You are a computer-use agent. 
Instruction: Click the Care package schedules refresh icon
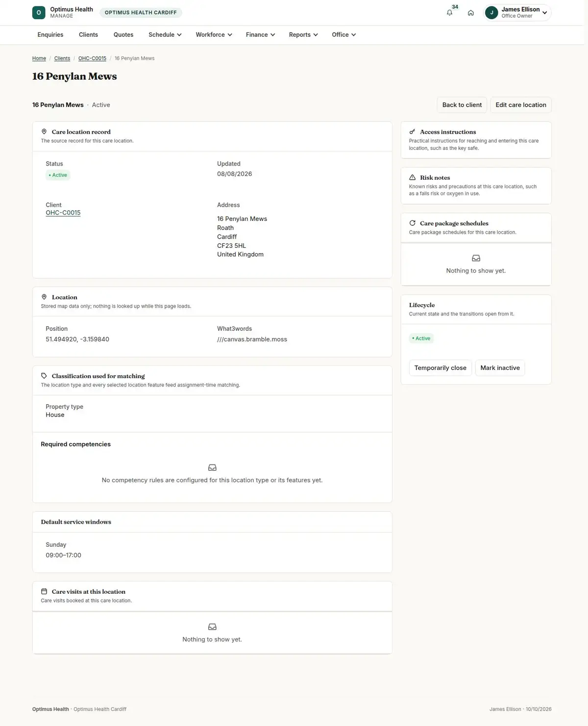[412, 223]
